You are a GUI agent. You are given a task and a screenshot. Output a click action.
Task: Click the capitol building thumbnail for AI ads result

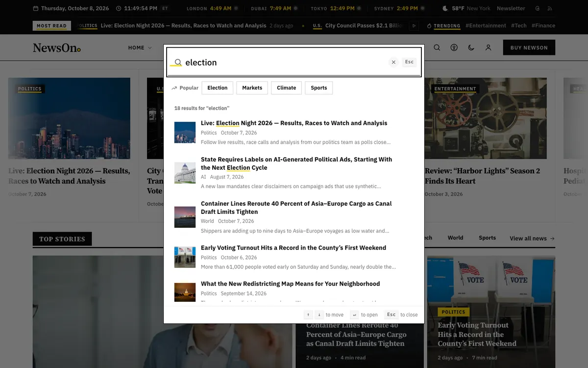click(185, 173)
